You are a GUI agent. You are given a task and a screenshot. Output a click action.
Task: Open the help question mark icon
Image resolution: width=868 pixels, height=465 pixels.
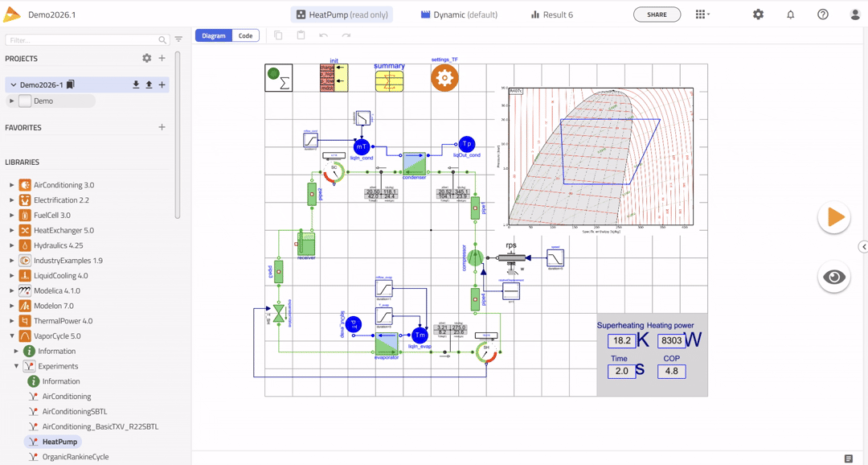[x=822, y=14]
